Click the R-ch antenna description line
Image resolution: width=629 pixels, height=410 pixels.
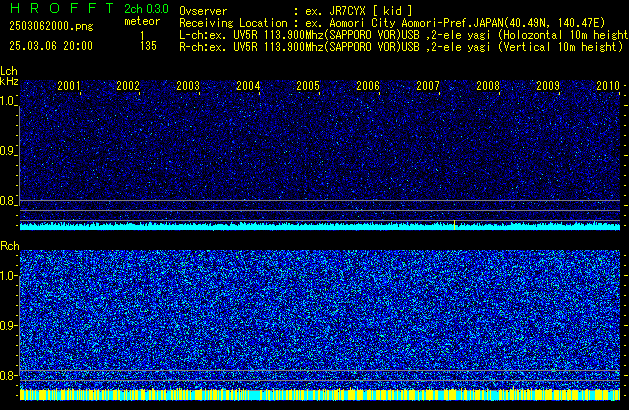[x=401, y=47]
